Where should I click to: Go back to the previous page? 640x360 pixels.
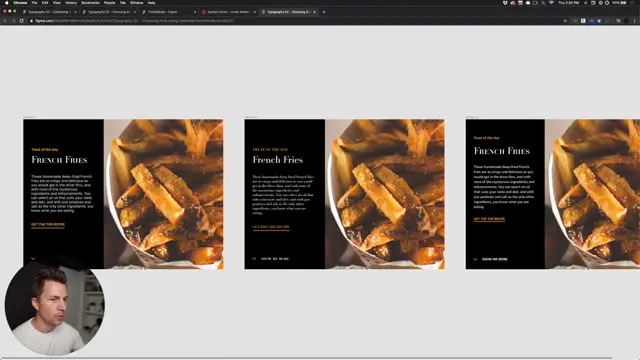[x=5, y=20]
